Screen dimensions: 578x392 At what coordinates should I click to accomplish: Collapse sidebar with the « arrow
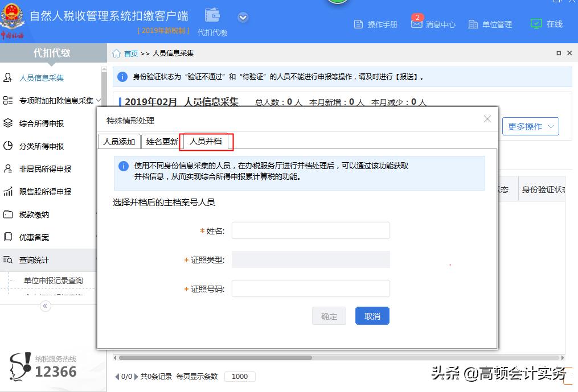pos(44,306)
